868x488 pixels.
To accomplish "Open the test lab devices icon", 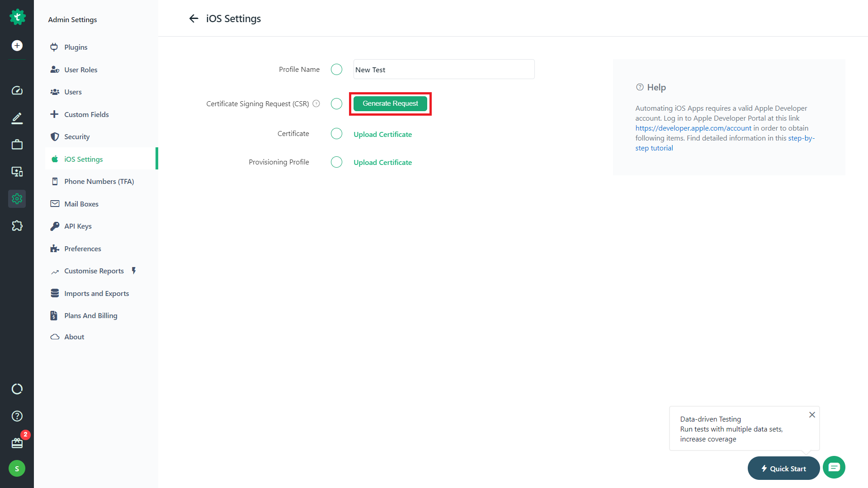I will (17, 172).
